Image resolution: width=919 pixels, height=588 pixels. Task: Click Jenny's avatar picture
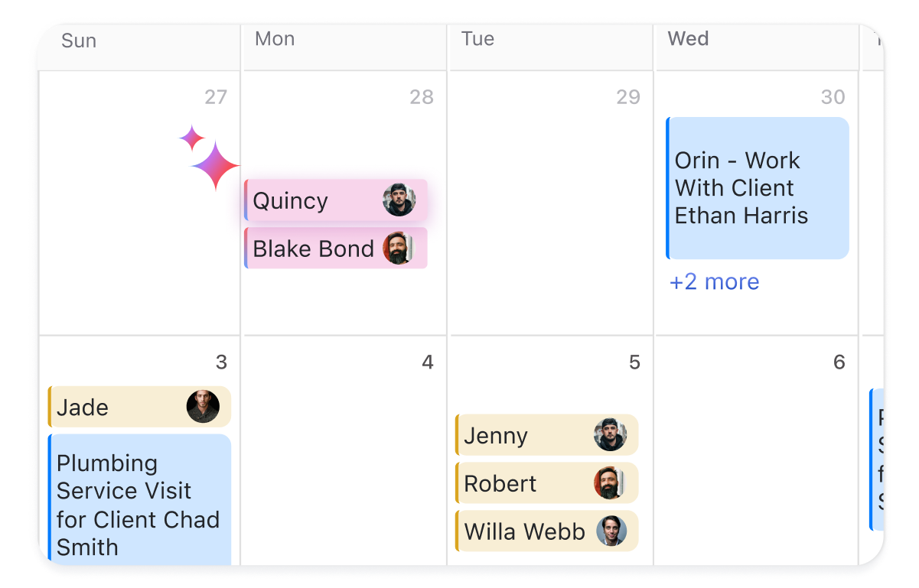[611, 435]
